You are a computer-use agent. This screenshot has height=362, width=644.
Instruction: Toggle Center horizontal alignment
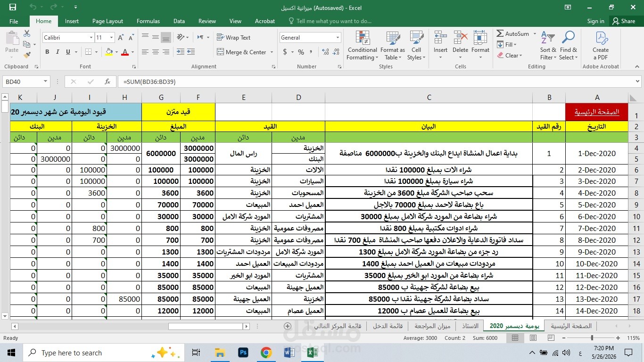click(x=155, y=52)
